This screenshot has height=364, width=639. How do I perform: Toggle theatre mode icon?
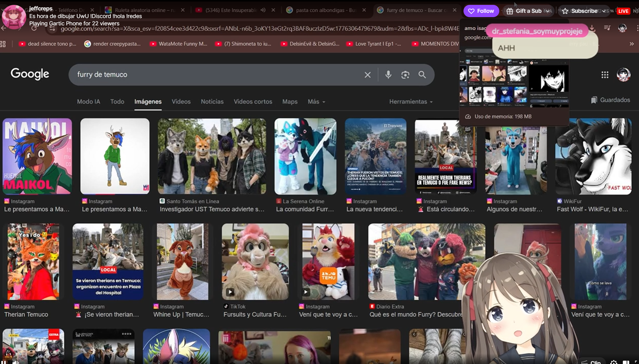(x=626, y=362)
